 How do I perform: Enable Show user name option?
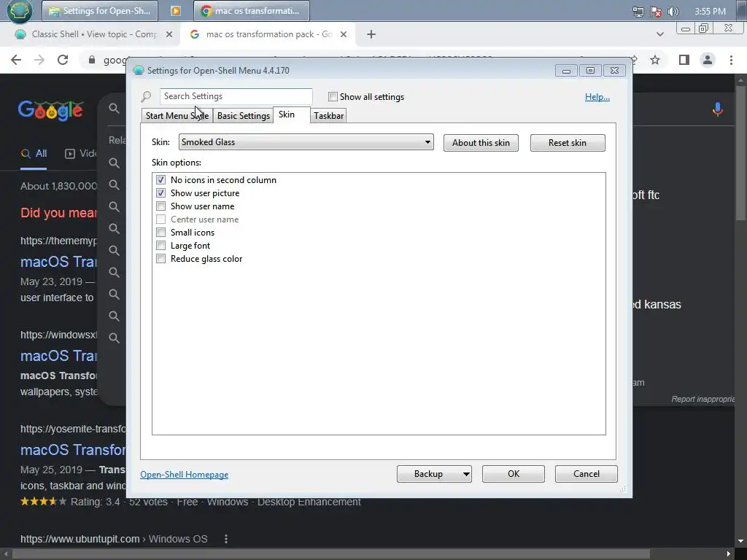pyautogui.click(x=161, y=206)
